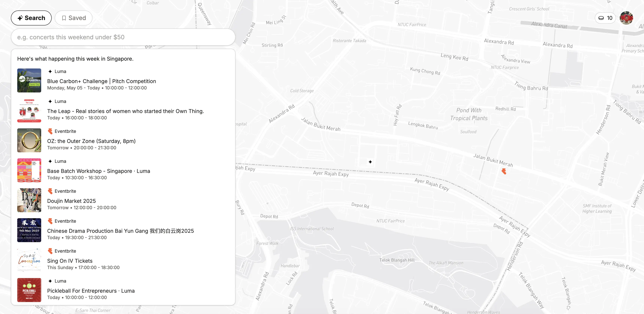This screenshot has width=644, height=314.
Task: Click 'SMF Institute of Higher Learning' map label
Action: coord(597,209)
